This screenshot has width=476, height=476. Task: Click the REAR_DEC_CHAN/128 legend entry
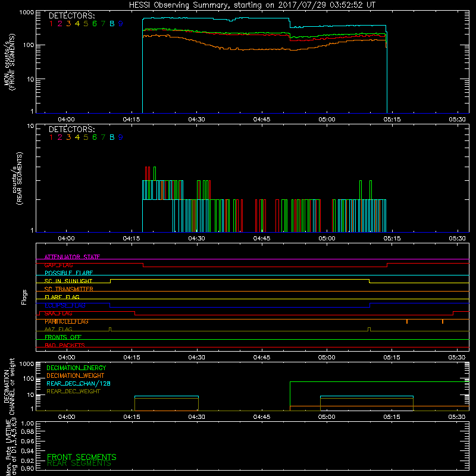tap(79, 384)
